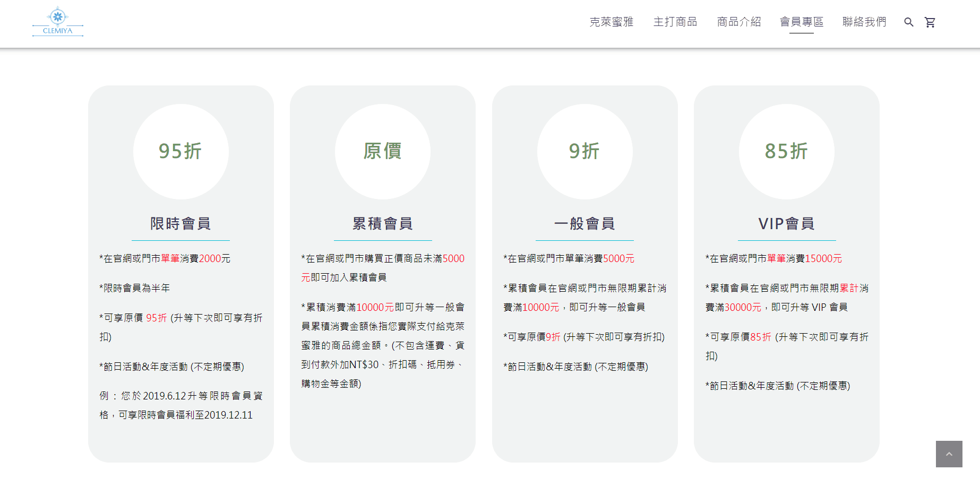Open the search magnifier icon

[x=909, y=22]
